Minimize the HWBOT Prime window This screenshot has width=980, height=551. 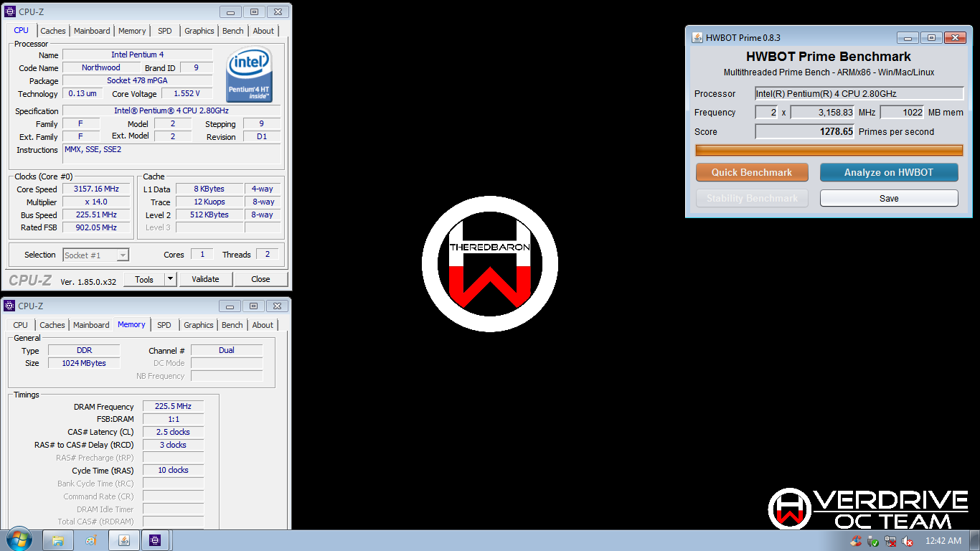[x=908, y=38]
